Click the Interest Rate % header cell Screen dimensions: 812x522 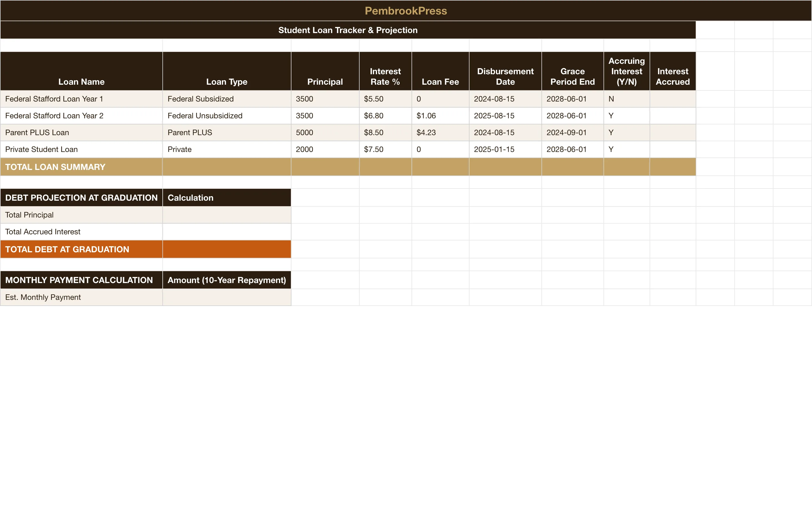coord(385,71)
